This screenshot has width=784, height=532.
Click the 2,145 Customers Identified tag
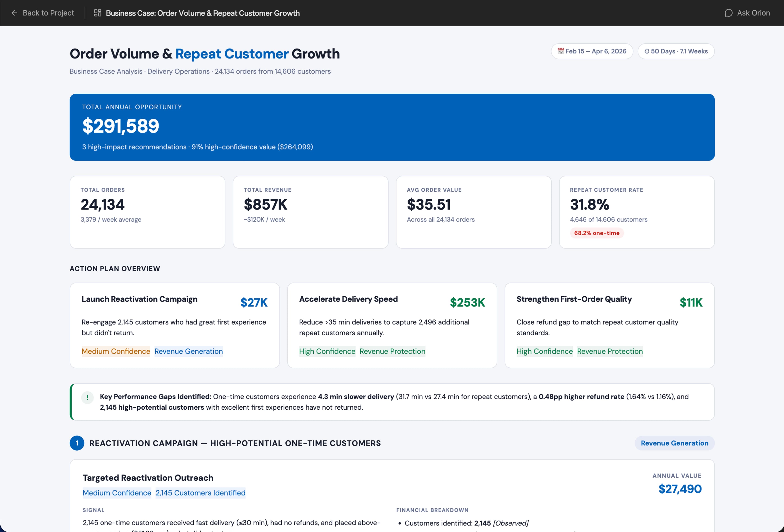pyautogui.click(x=200, y=493)
